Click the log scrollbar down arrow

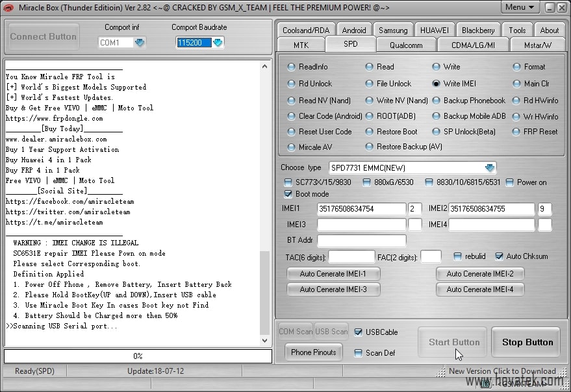264,341
